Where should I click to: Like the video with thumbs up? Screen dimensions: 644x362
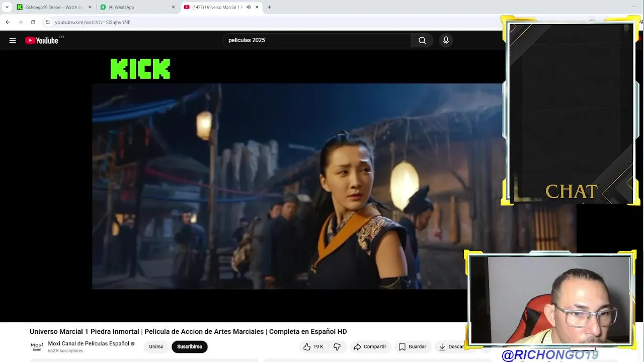point(313,346)
